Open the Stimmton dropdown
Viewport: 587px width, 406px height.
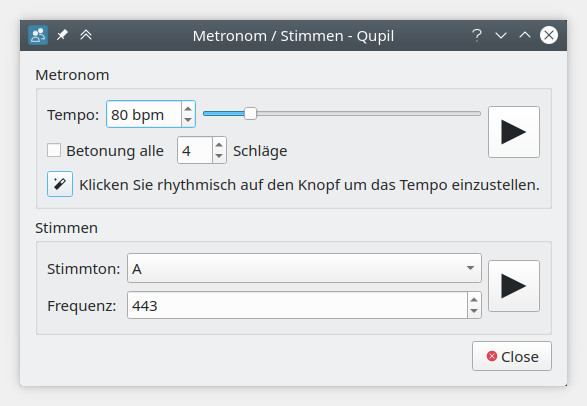pyautogui.click(x=304, y=268)
